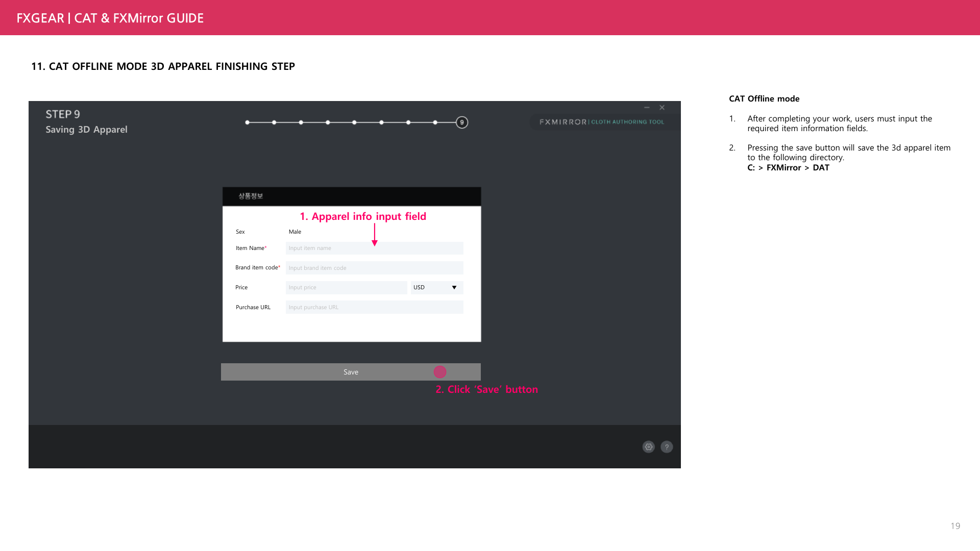Click the 'Item Name' label
Viewport: 980px width, 551px height.
coord(250,248)
